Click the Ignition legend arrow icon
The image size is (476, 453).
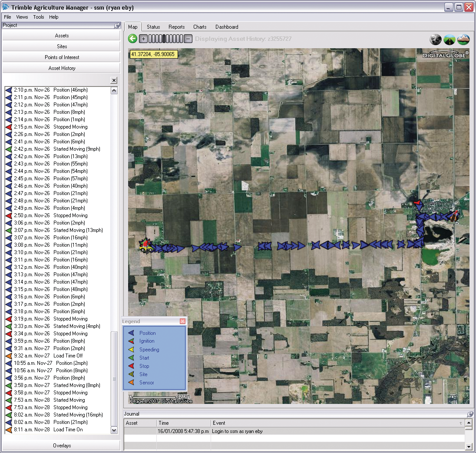pos(131,341)
